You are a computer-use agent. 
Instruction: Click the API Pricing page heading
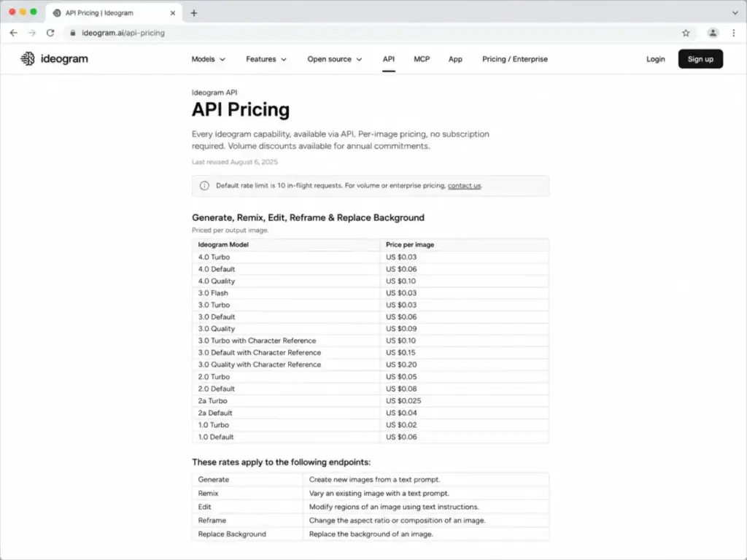click(241, 109)
